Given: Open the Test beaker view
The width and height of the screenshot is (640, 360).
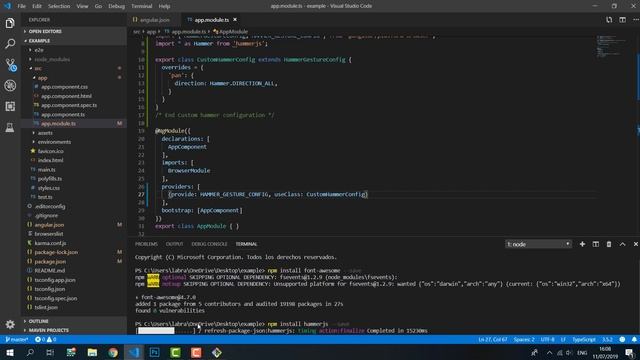Looking at the screenshot, I should click(10, 127).
